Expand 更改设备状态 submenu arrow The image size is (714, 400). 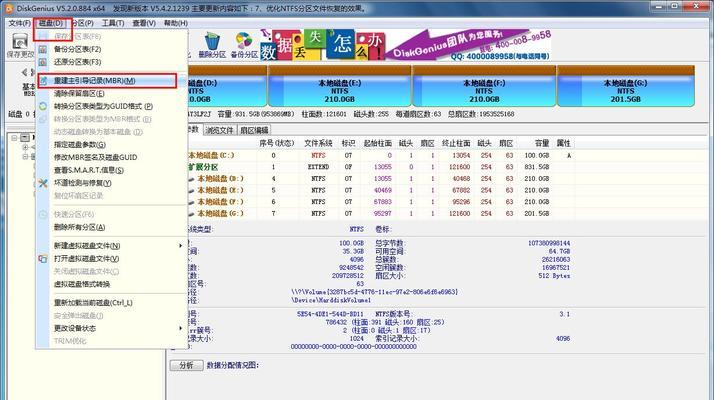(181, 328)
